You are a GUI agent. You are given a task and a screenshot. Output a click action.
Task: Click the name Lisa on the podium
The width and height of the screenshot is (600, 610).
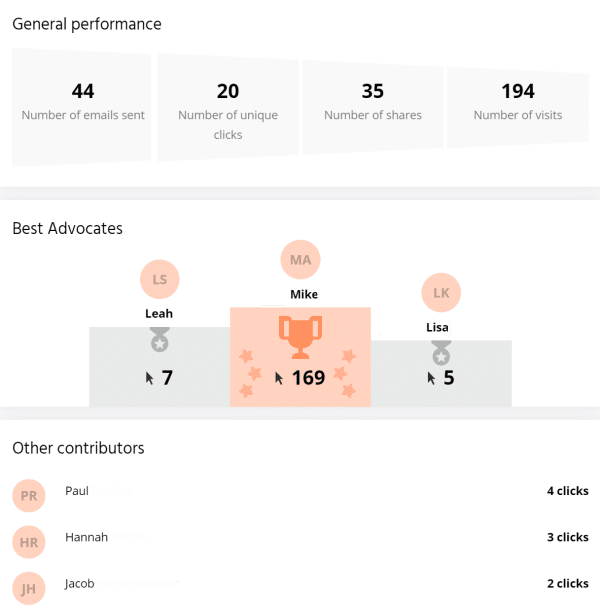coord(437,328)
